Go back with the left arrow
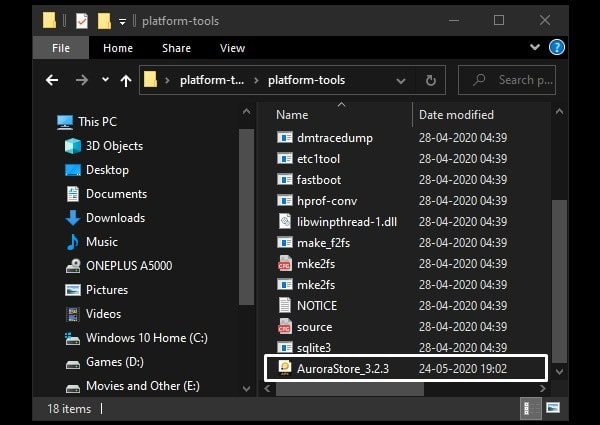Image resolution: width=600 pixels, height=425 pixels. 52,80
